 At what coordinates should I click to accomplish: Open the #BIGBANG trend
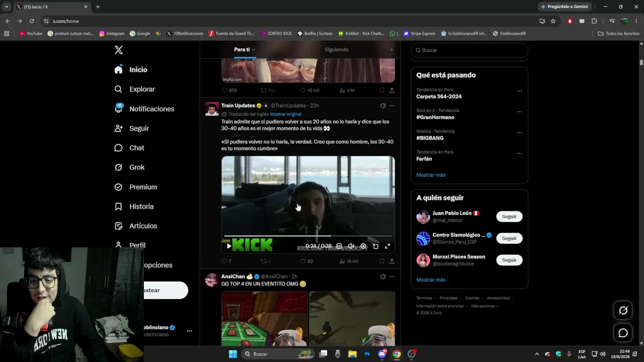[430, 138]
